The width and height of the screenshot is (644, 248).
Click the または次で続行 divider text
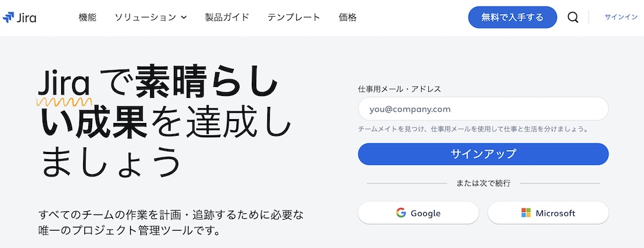point(483,183)
